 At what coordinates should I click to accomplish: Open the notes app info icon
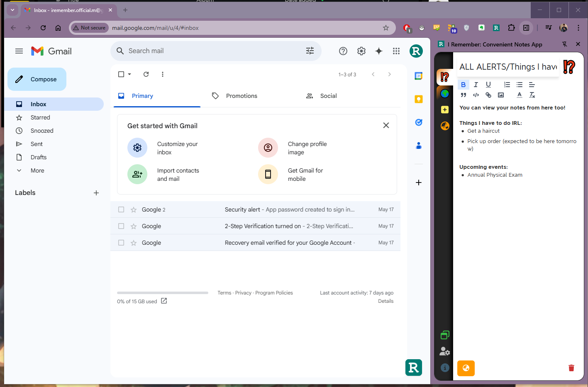pos(445,368)
